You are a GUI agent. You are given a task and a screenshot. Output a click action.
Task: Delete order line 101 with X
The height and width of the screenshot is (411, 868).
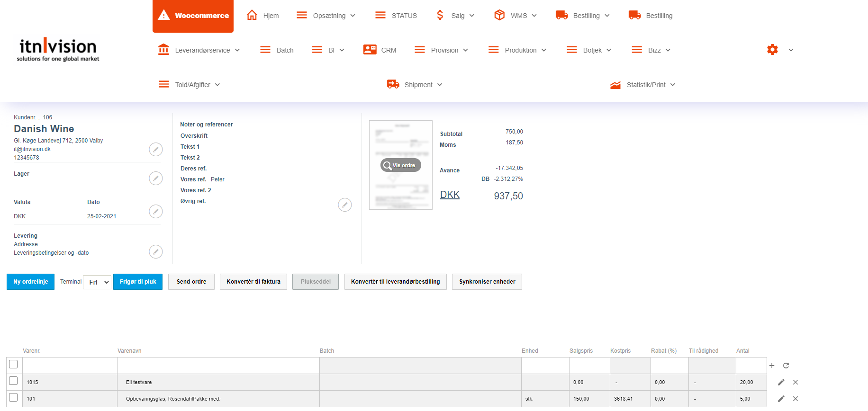[796, 399]
